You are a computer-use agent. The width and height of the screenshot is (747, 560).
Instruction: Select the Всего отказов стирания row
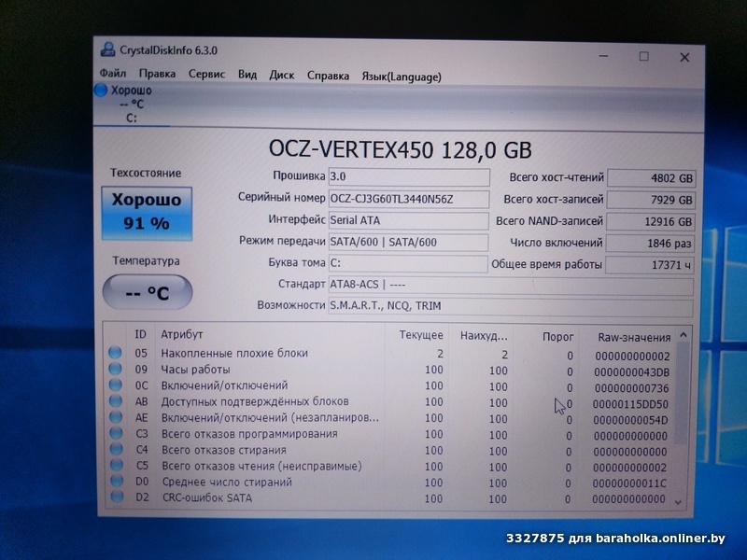[x=390, y=451]
